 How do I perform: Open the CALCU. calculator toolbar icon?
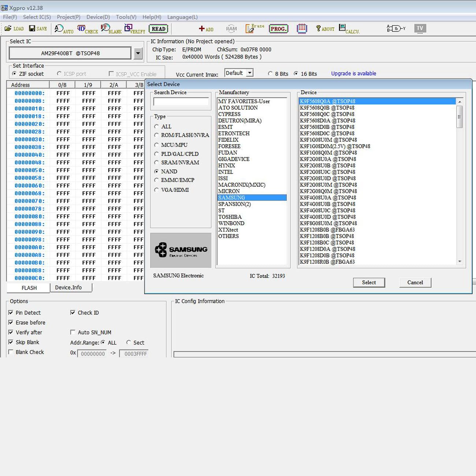(349, 29)
